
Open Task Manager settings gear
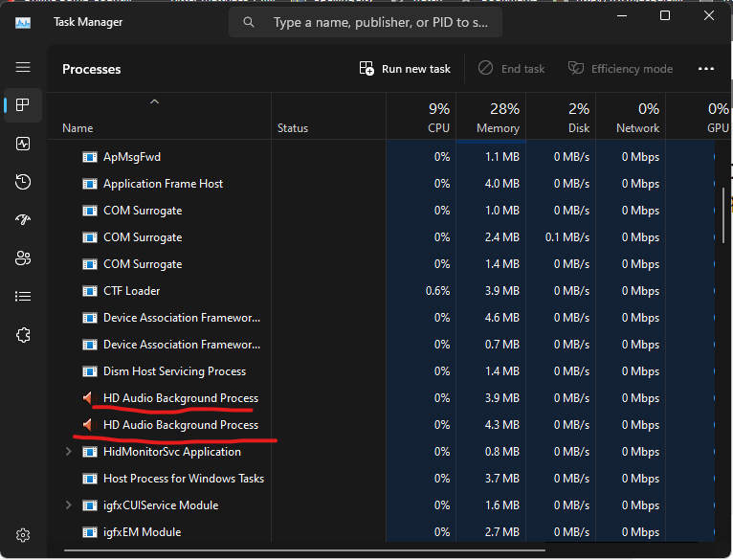pyautogui.click(x=23, y=535)
